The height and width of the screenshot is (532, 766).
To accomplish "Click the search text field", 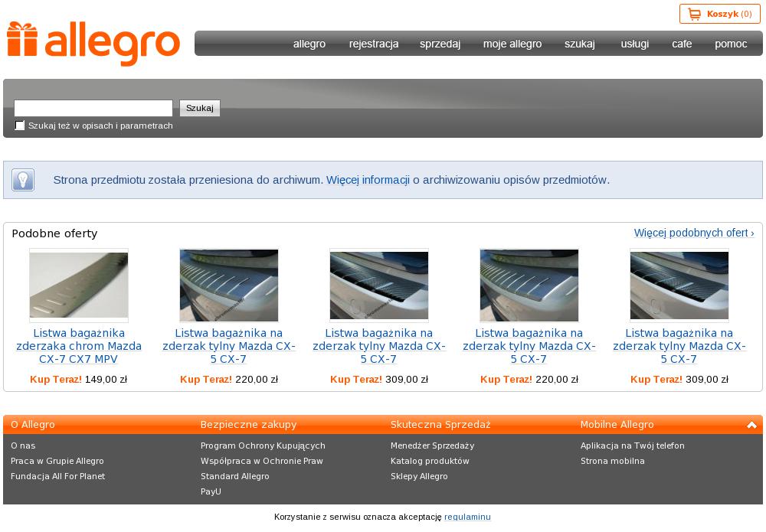I will point(93,108).
